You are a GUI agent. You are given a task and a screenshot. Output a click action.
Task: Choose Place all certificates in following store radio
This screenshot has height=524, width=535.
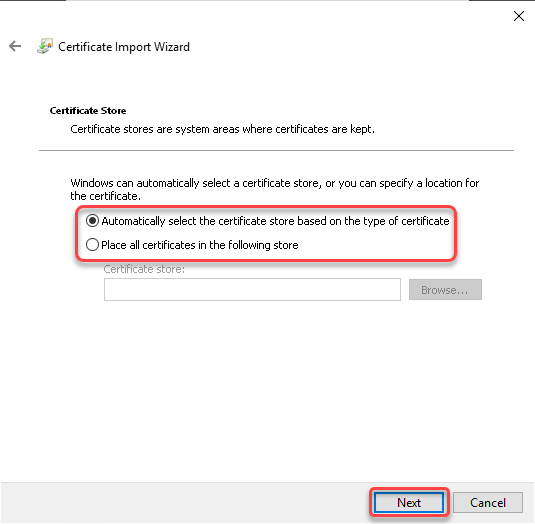92,245
